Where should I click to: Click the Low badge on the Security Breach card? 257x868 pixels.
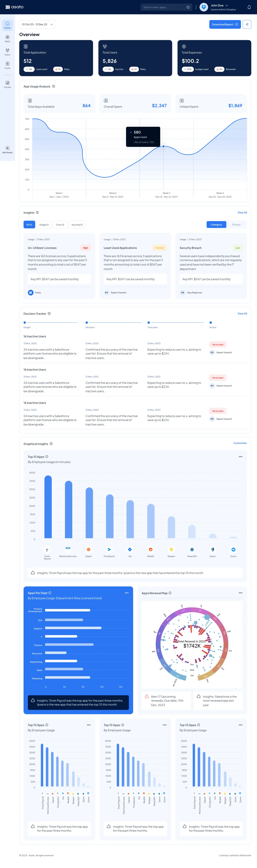point(238,248)
